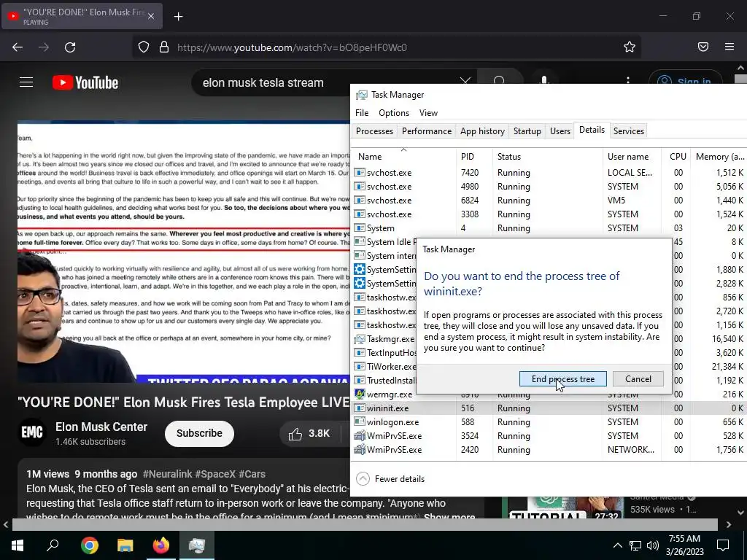Select the System process row
This screenshot has height=560, width=747.
pos(549,227)
